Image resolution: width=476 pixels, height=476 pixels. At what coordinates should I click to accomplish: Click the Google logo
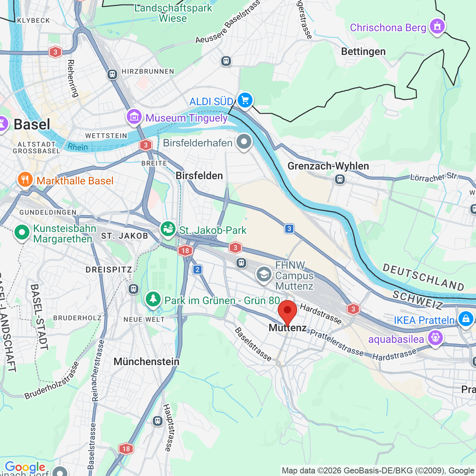25,467
